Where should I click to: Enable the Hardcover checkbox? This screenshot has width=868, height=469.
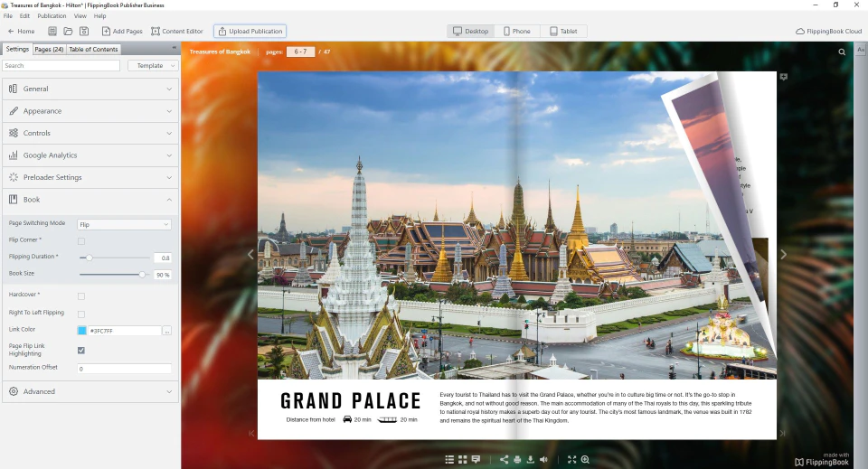[x=81, y=295]
